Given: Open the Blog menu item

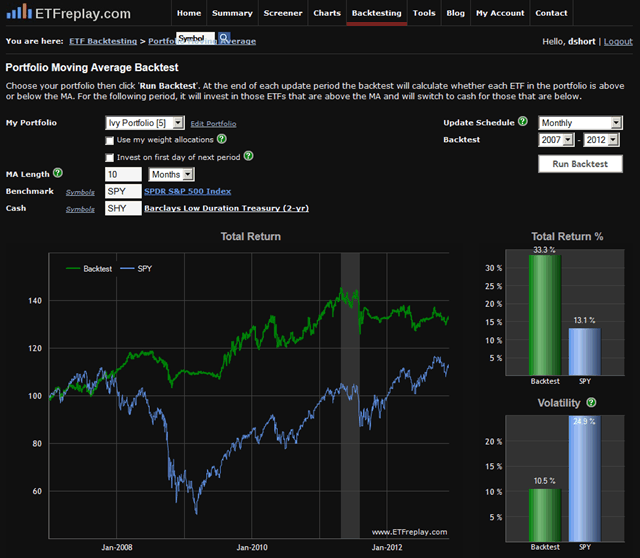Looking at the screenshot, I should (456, 13).
